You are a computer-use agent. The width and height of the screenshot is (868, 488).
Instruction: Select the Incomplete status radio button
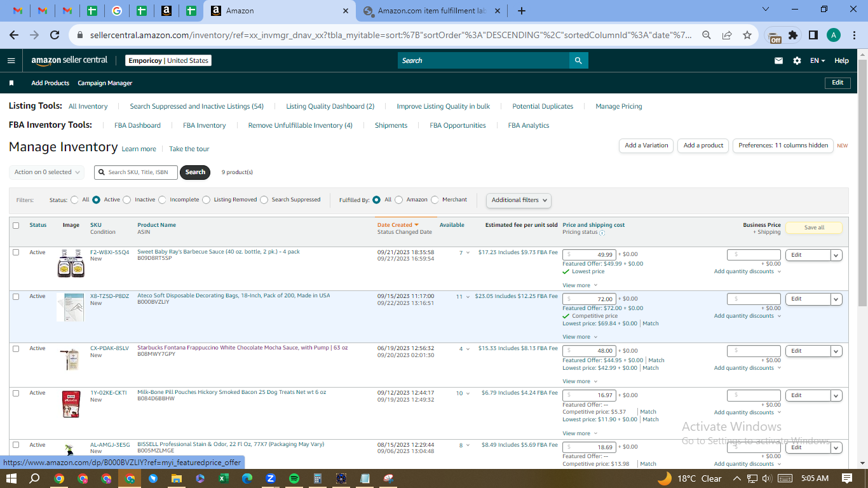coord(162,200)
